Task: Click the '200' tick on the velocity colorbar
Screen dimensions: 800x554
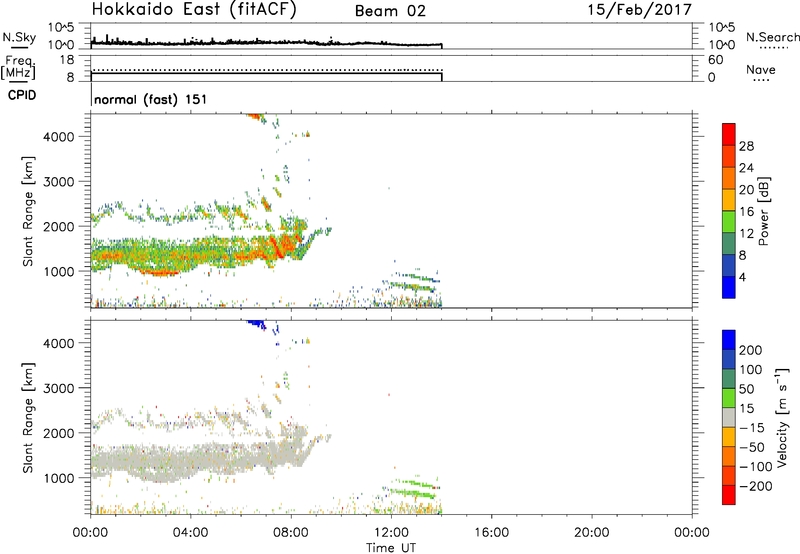Action: point(751,350)
